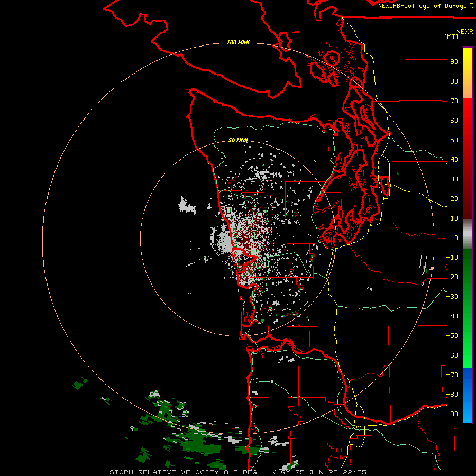476x476 pixels.
Task: Select the [KT] units label above color bar
Action: tap(451, 36)
